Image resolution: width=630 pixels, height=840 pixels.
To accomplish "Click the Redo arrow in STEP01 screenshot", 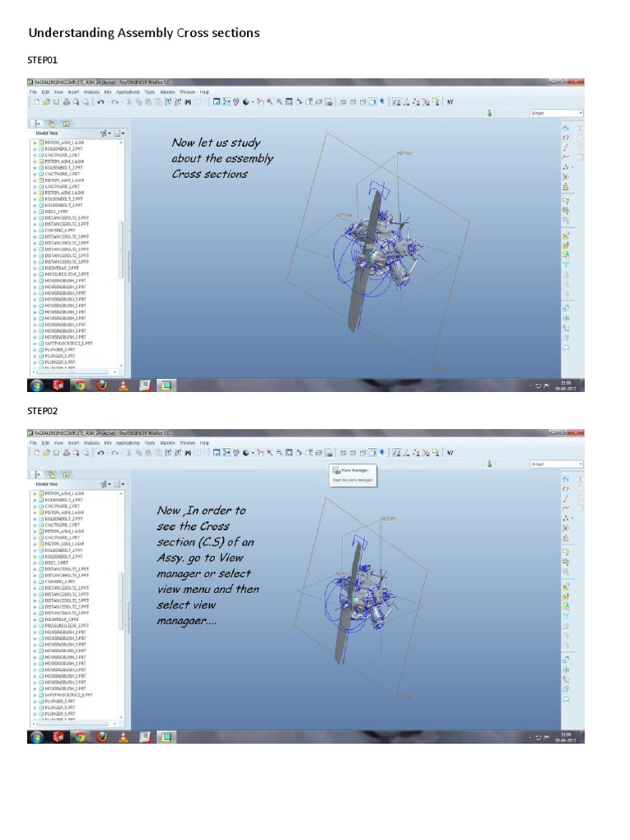I will [x=115, y=102].
